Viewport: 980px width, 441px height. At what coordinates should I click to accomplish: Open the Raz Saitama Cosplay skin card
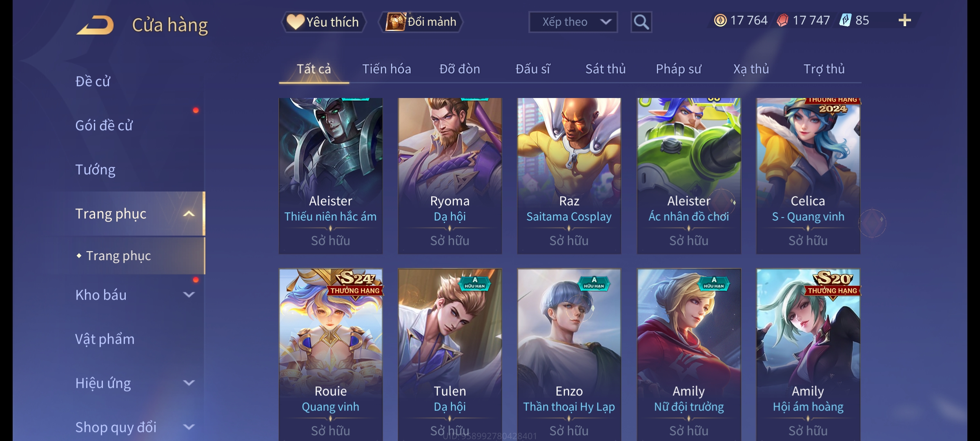569,176
